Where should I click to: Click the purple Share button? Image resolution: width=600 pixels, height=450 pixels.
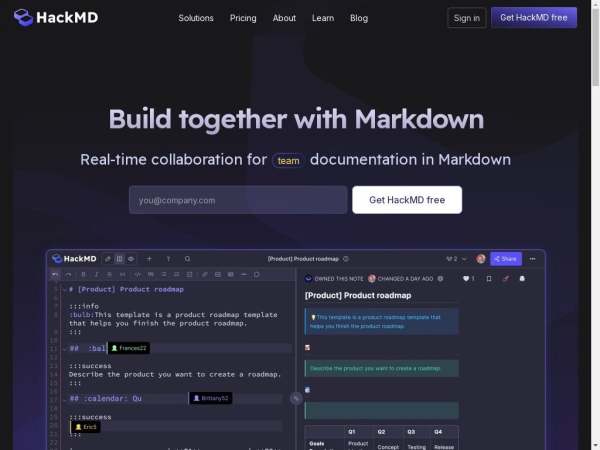click(505, 259)
